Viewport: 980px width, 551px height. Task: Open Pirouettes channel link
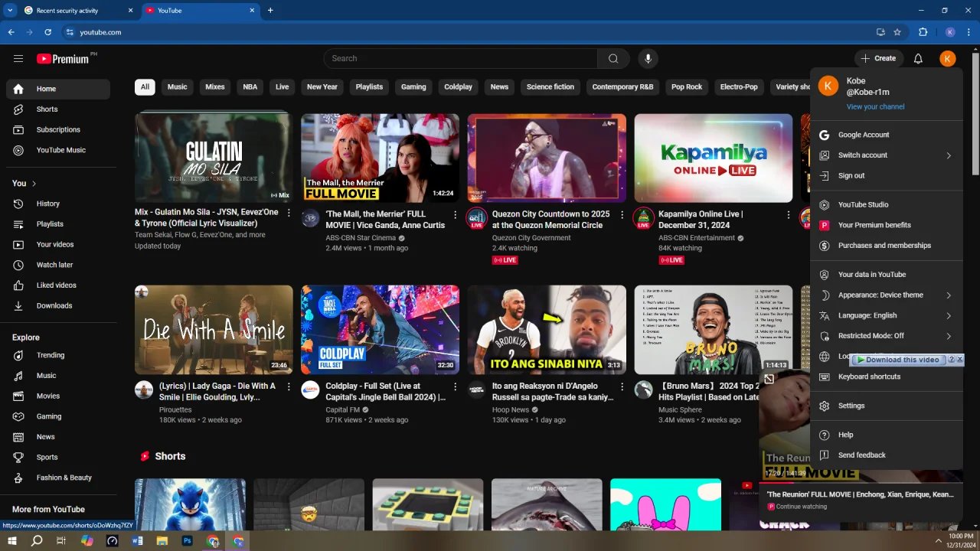(175, 409)
